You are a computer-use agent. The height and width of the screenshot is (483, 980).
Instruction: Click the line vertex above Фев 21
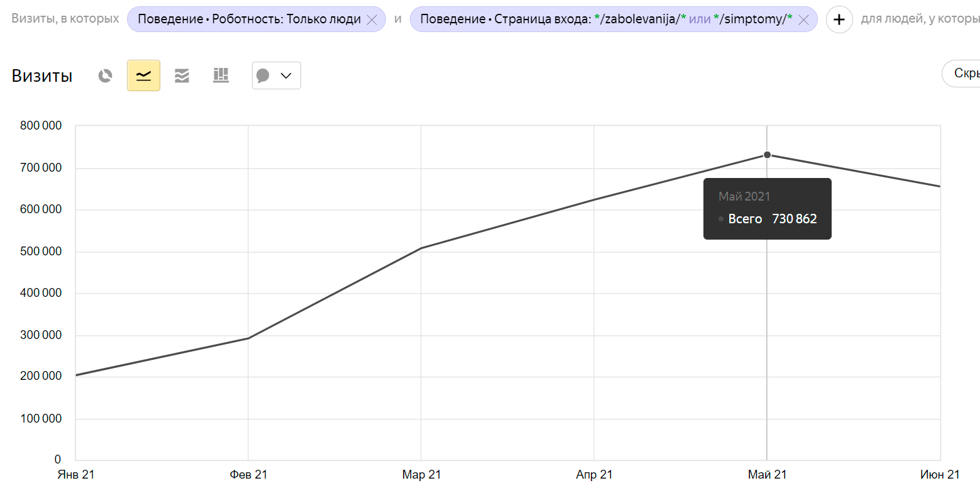click(x=248, y=338)
